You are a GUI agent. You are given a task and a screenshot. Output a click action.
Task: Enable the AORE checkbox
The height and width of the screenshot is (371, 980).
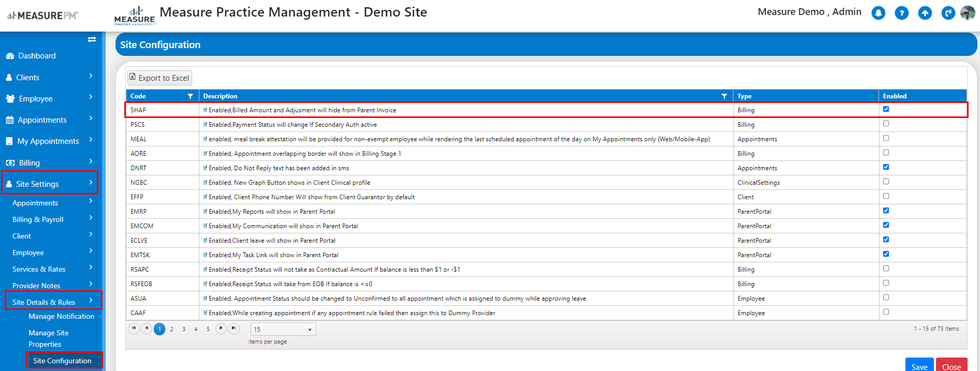[886, 153]
